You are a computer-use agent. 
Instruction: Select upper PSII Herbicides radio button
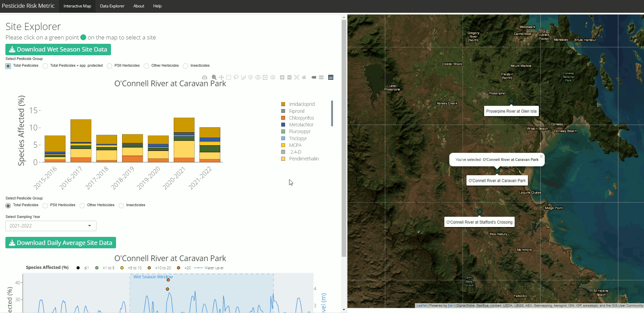(109, 66)
